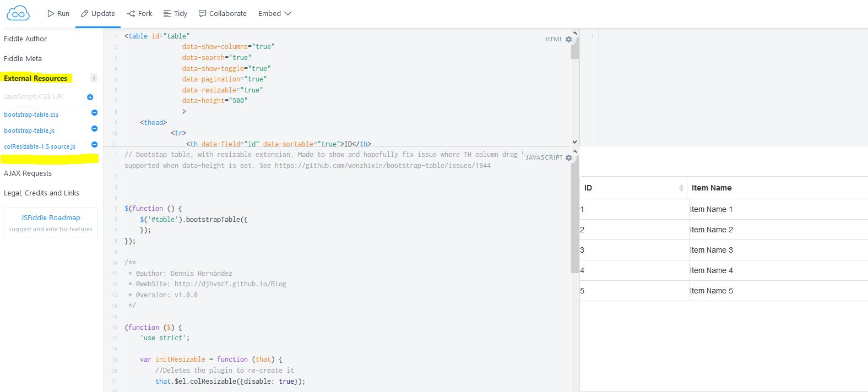This screenshot has height=392, width=868.
Task: Select the Item Name 3 cell
Action: 778,250
